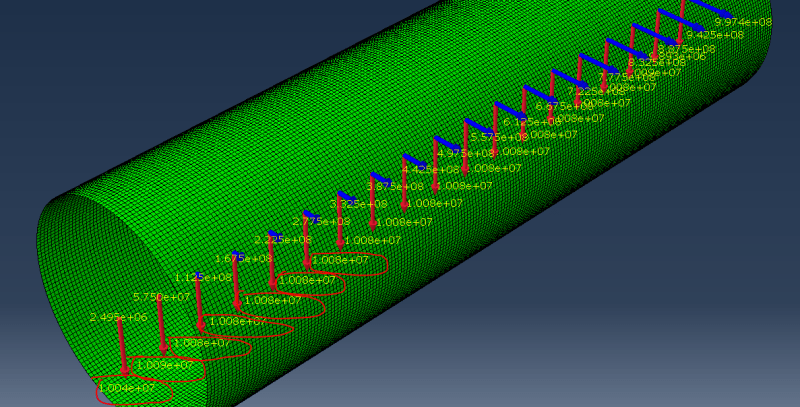This screenshot has width=800, height=407.
Task: Click the 4.425e+08 value text
Action: click(431, 169)
